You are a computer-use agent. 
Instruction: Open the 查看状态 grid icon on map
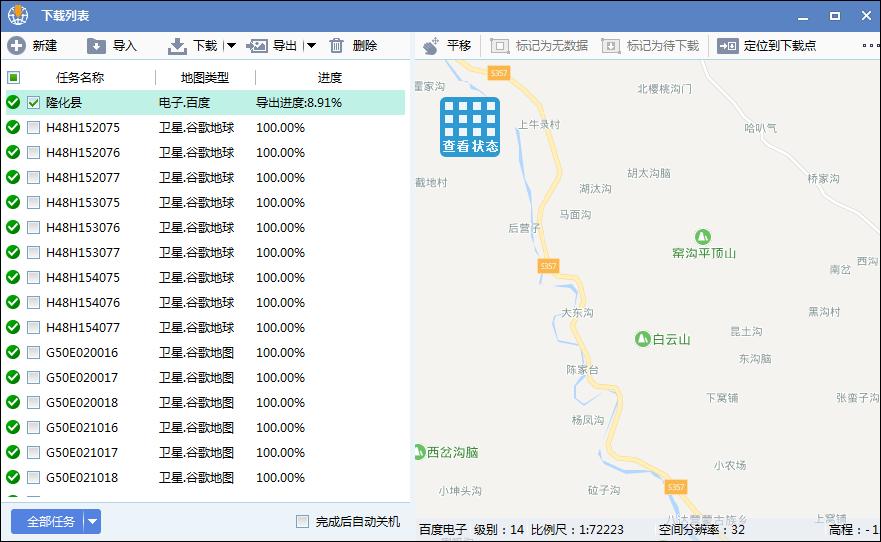pyautogui.click(x=470, y=126)
